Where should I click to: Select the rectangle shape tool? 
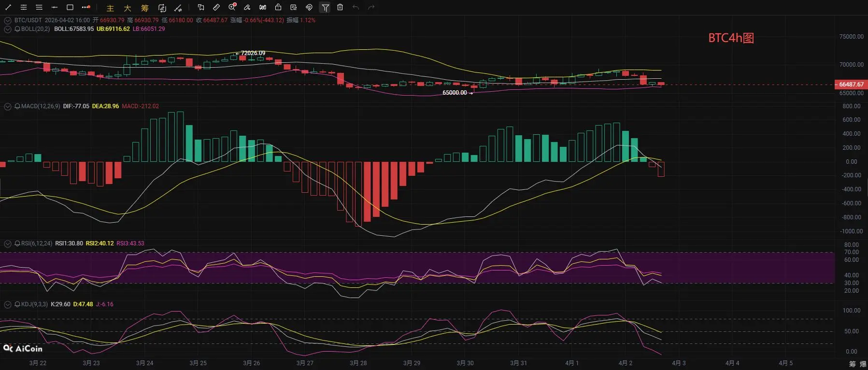coord(70,7)
